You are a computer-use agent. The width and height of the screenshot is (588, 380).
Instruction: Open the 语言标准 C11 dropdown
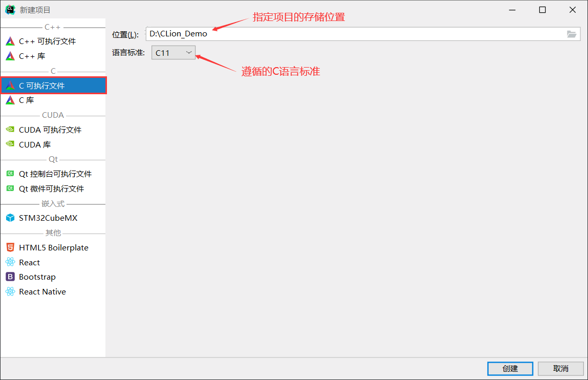click(173, 53)
